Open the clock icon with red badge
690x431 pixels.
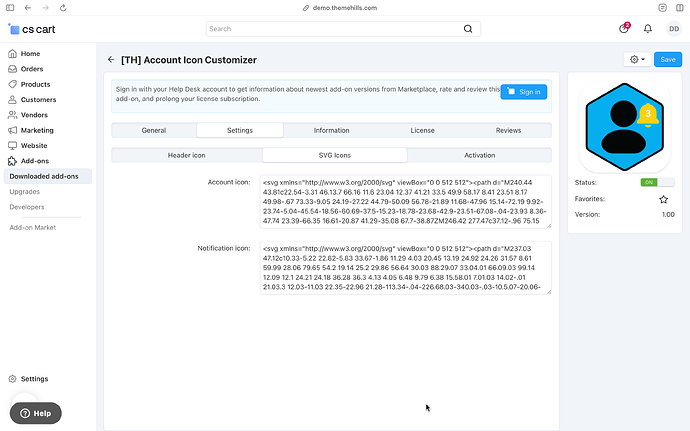(624, 28)
